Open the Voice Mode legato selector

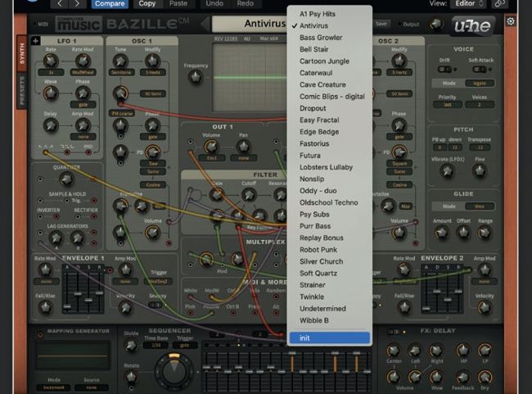(x=480, y=84)
